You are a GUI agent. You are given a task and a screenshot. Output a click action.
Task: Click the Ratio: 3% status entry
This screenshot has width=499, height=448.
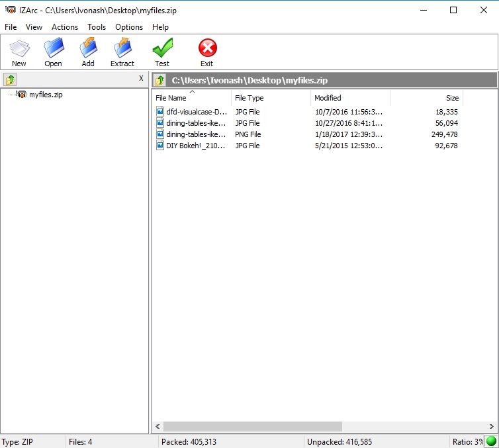point(468,441)
